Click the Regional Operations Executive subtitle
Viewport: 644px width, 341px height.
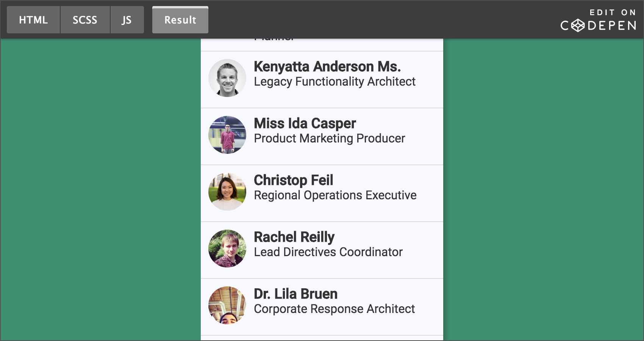point(335,196)
